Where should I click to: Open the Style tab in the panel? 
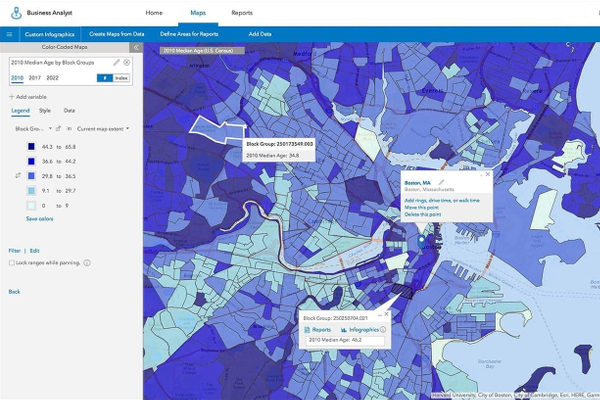pos(45,110)
